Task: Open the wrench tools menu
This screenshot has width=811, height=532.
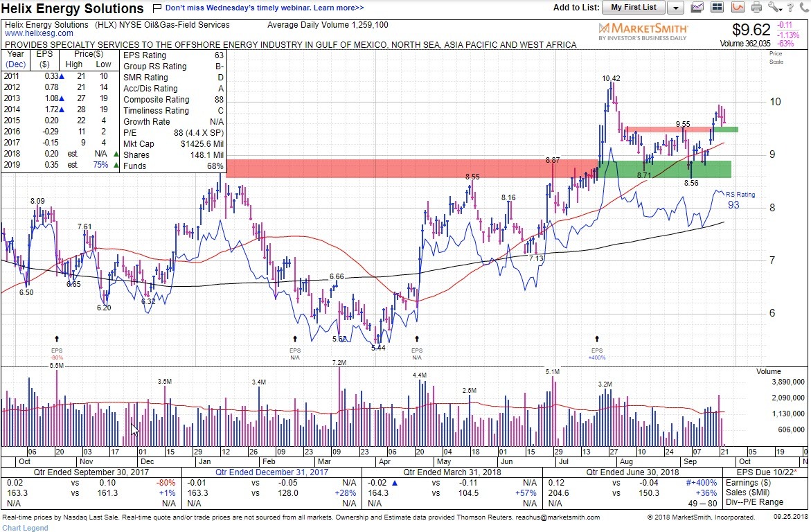Action: pos(774,7)
